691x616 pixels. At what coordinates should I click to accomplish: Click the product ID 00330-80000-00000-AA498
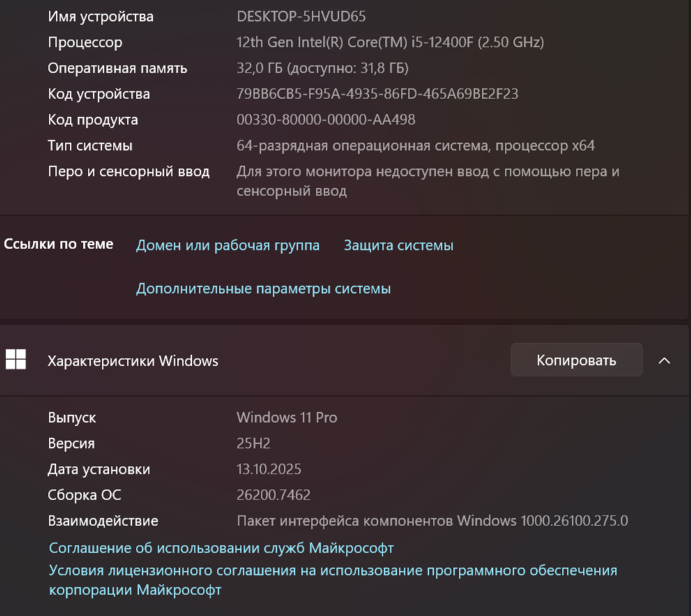(x=326, y=120)
